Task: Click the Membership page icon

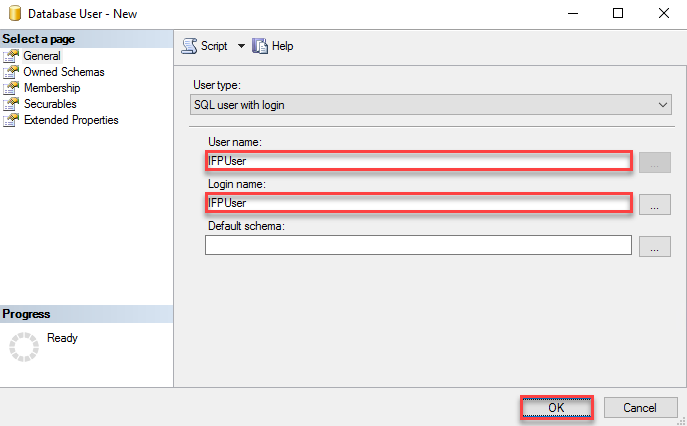Action: (11, 88)
